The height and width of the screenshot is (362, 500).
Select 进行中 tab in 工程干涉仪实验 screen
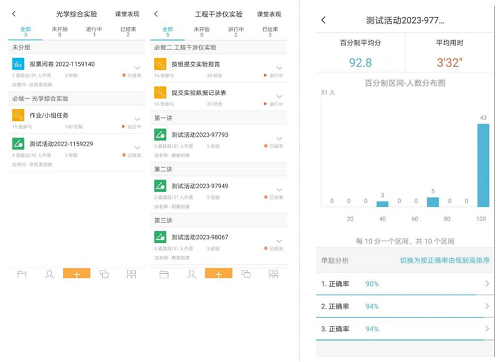[x=236, y=32]
